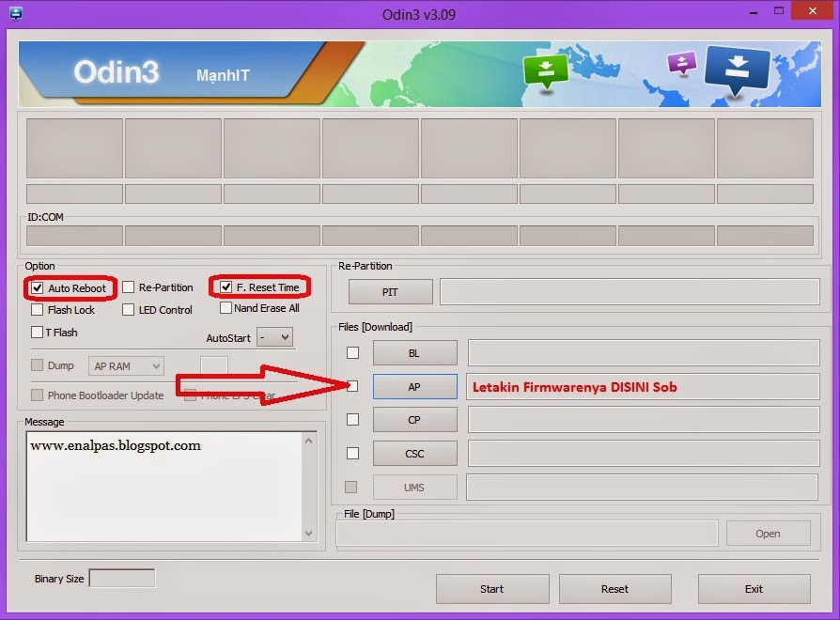Click the AP firmware path field
This screenshot has height=620, width=840.
click(x=643, y=387)
